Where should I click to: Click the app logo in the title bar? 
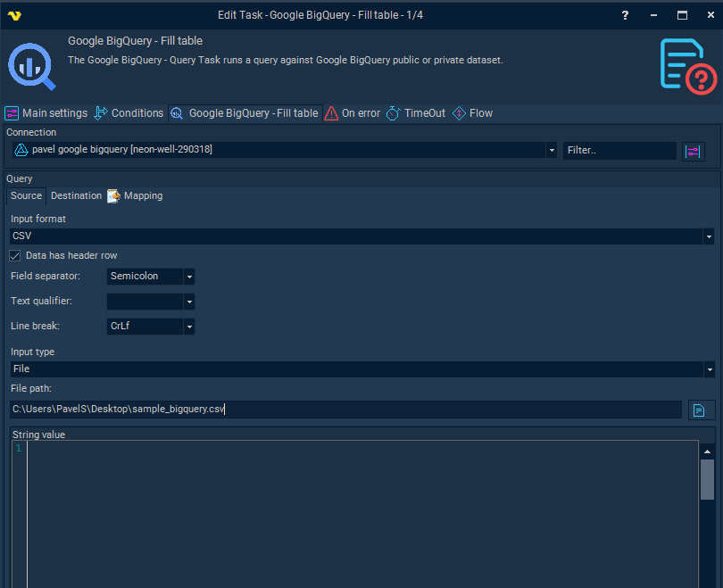point(15,15)
